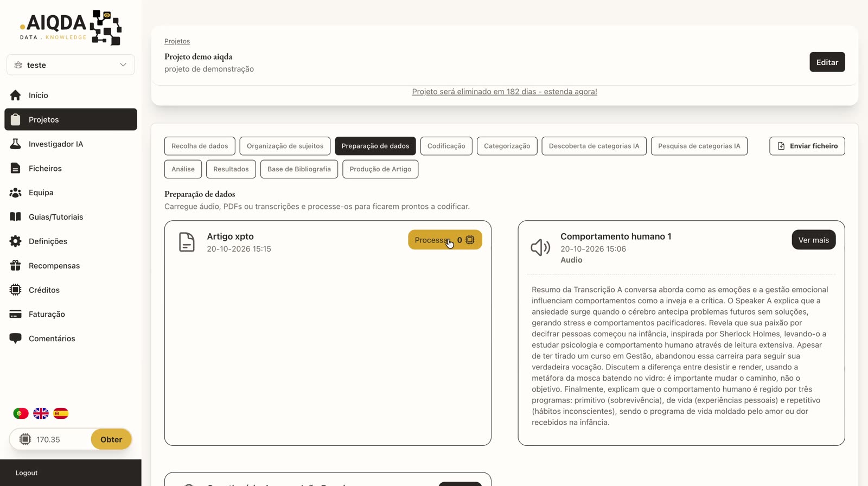The height and width of the screenshot is (486, 868).
Task: Switch language with the Portuguese flag
Action: pyautogui.click(x=21, y=413)
